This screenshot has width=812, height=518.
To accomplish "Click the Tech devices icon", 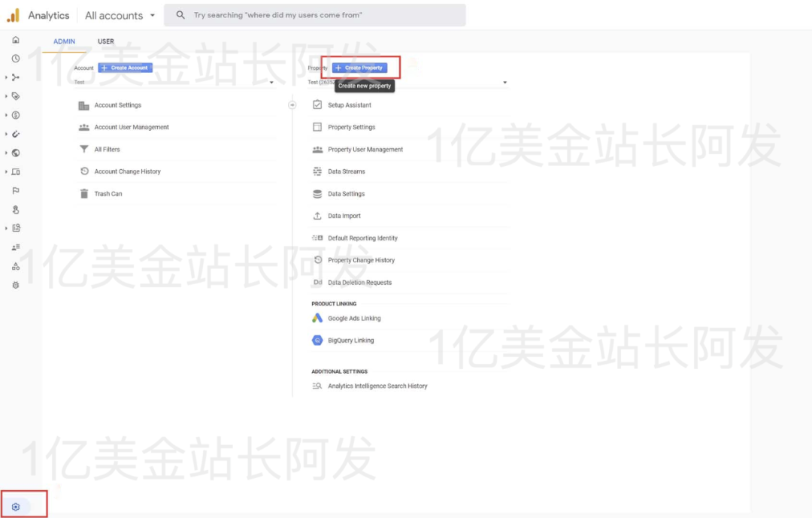I will coord(16,171).
